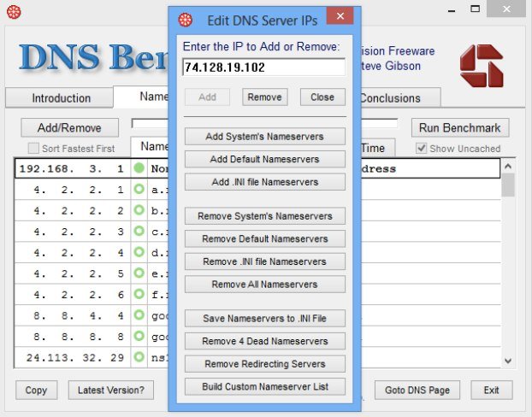Viewport: 532px width, 417px height.
Task: Select the 4. 2. 2. 1 address
Action: (x=79, y=190)
